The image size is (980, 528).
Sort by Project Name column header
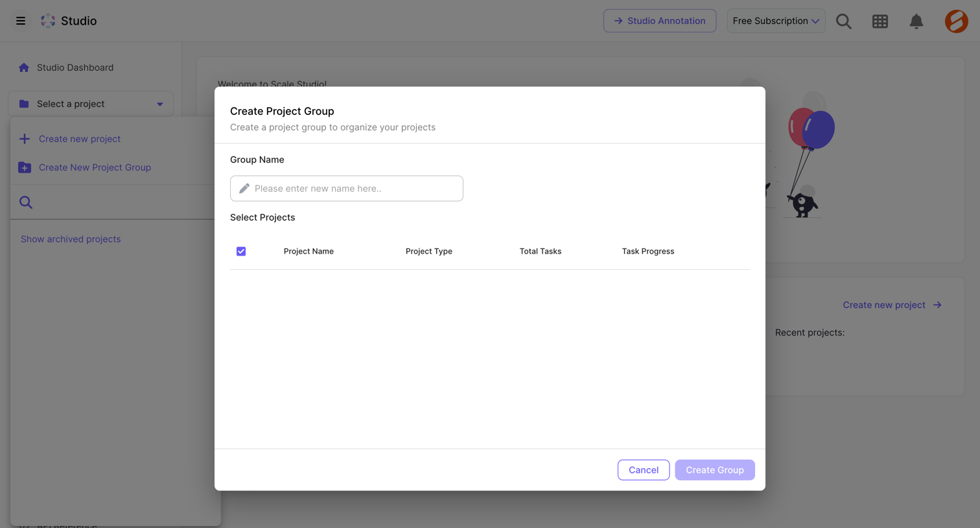(x=309, y=251)
